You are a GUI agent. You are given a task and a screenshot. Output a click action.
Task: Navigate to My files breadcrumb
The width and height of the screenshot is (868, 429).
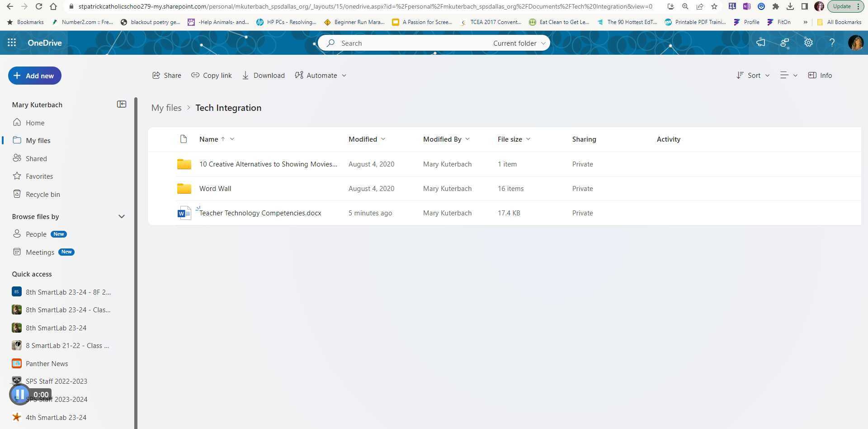coord(166,108)
